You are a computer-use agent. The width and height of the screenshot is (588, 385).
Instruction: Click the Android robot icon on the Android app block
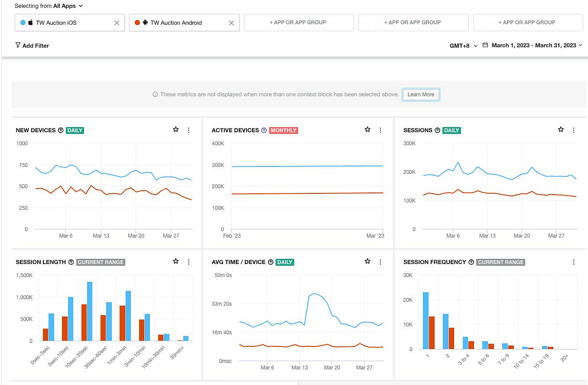tap(145, 23)
